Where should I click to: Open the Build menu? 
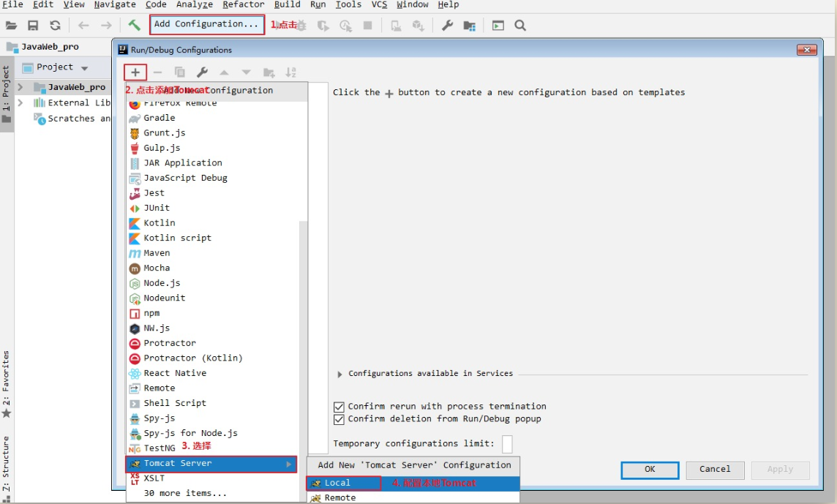pyautogui.click(x=288, y=4)
